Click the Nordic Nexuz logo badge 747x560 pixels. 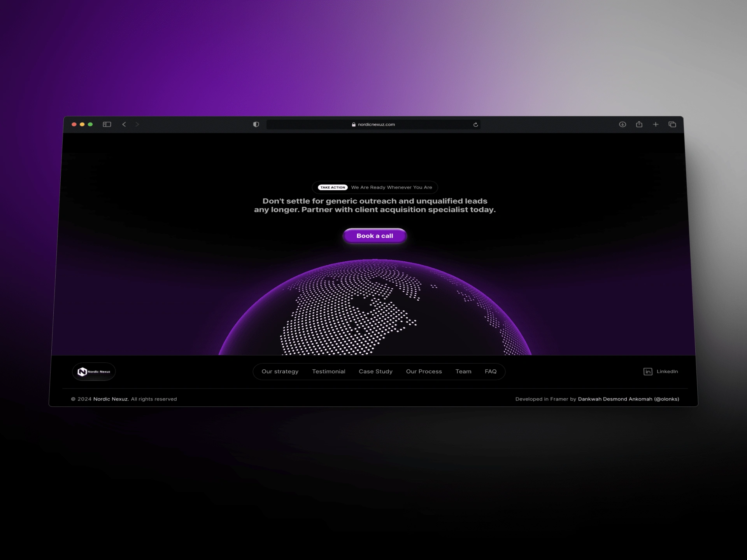click(x=94, y=372)
